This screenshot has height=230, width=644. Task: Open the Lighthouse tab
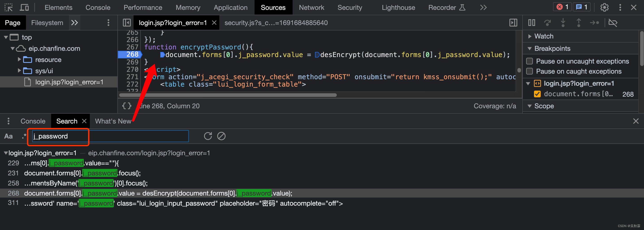click(x=398, y=7)
